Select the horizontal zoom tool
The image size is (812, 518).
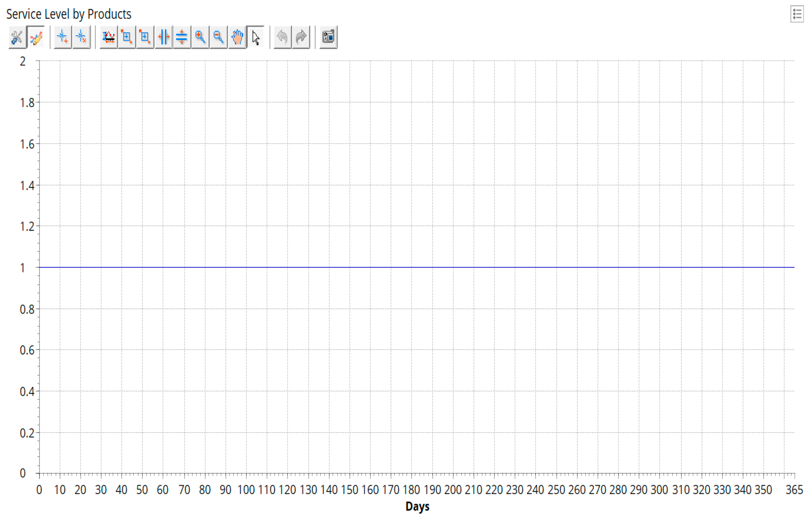[164, 37]
